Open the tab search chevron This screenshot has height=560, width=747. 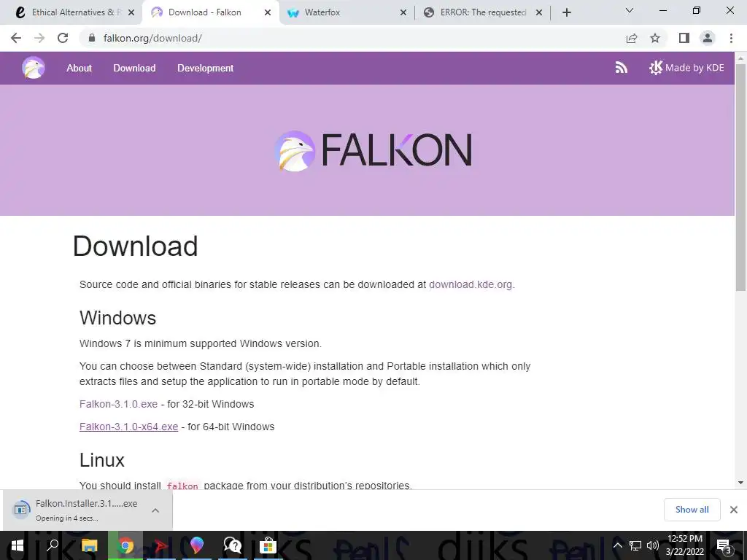630,10
